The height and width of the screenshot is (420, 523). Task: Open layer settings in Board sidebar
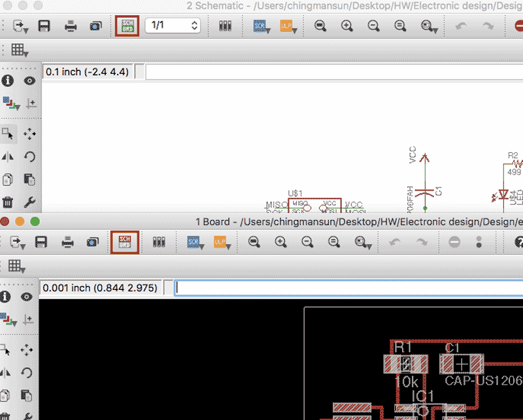[x=8, y=319]
